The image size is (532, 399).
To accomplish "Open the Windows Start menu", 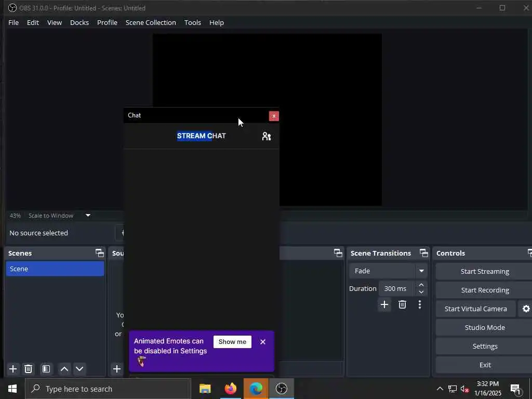I will 12,389.
